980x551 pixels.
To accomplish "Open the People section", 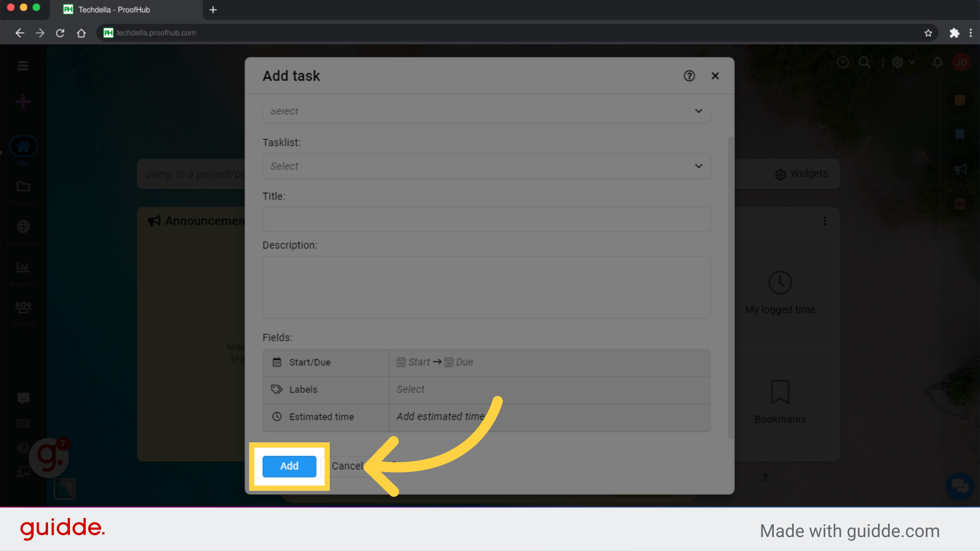I will [23, 308].
